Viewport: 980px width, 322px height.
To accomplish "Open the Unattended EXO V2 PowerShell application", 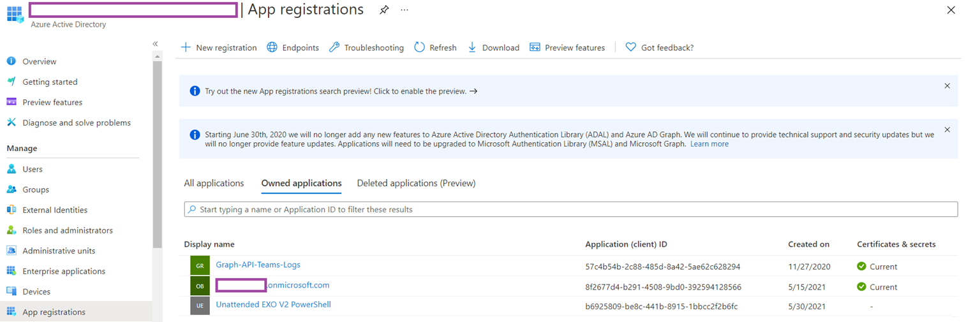I will 273,305.
